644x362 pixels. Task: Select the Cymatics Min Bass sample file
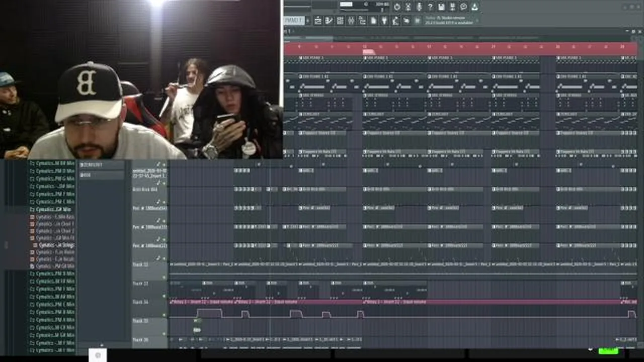[x=52, y=217]
